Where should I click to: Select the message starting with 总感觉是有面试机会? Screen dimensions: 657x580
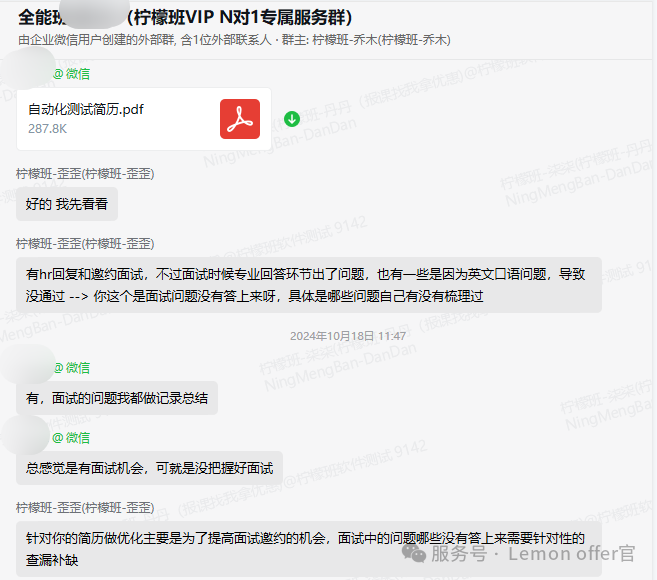[149, 468]
